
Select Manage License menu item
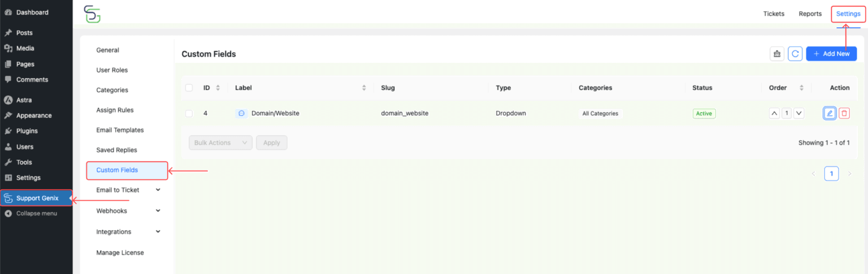(x=120, y=252)
